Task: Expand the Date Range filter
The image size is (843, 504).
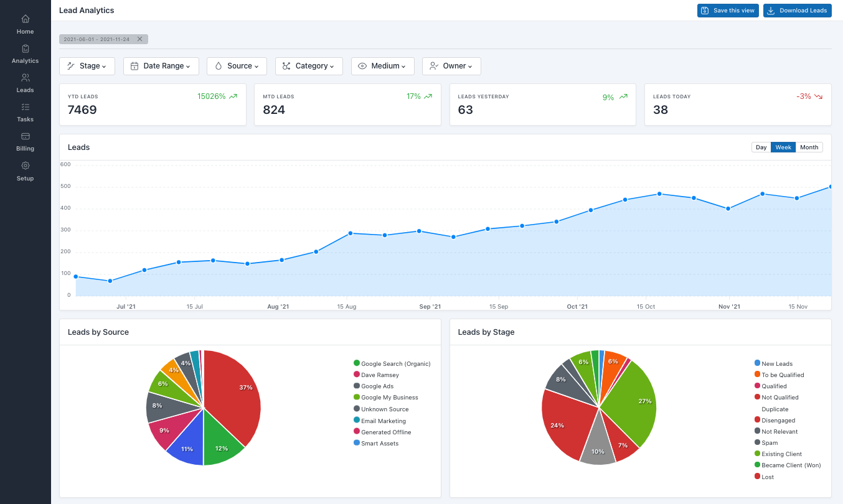Action: coord(161,66)
